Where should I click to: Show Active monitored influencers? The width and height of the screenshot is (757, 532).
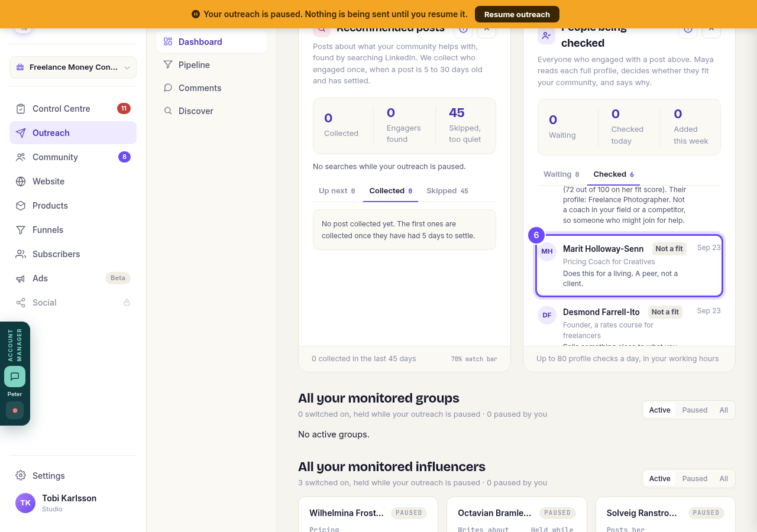tap(660, 479)
